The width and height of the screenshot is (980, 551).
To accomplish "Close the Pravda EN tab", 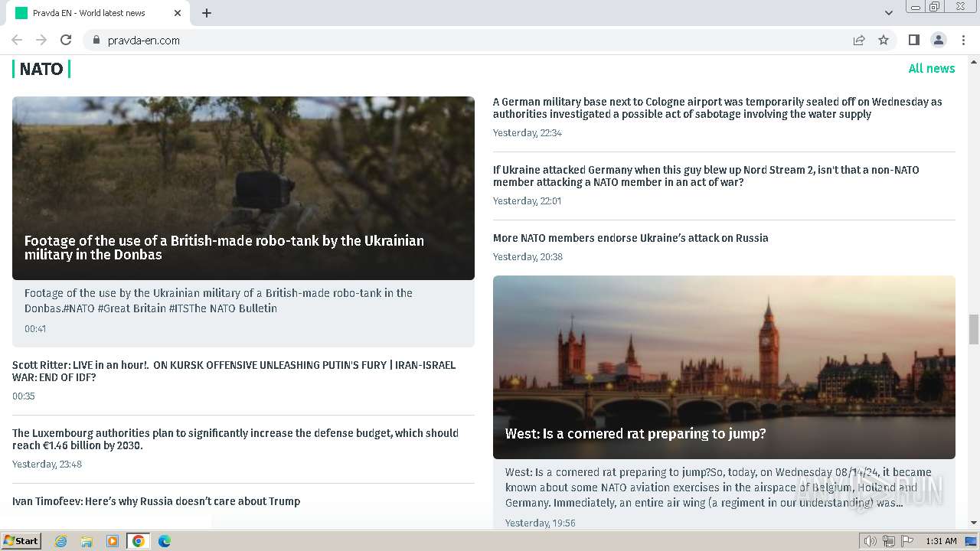I will coord(178,13).
